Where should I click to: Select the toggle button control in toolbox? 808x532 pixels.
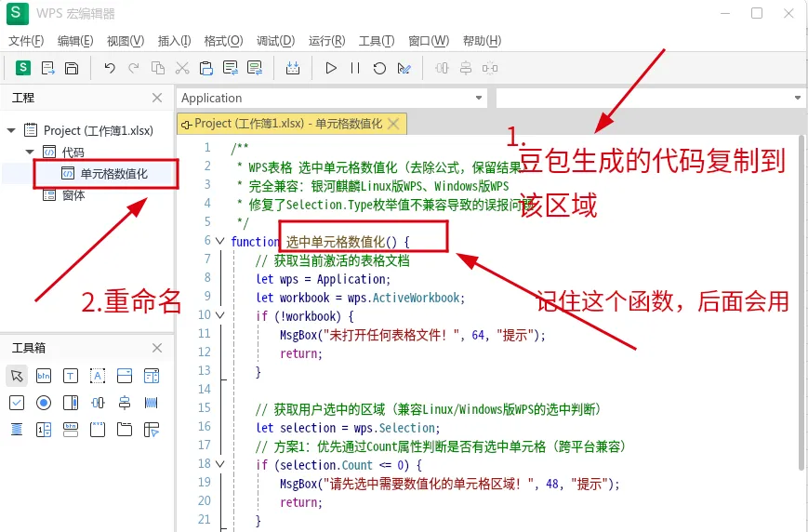(x=71, y=430)
